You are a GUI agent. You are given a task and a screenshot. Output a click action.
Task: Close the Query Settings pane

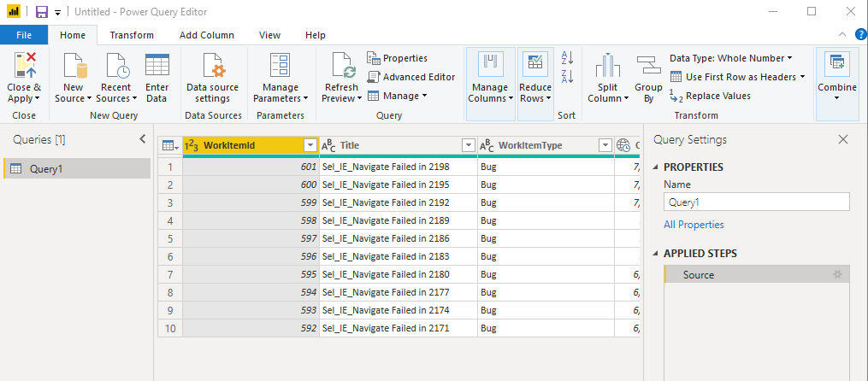coord(843,139)
